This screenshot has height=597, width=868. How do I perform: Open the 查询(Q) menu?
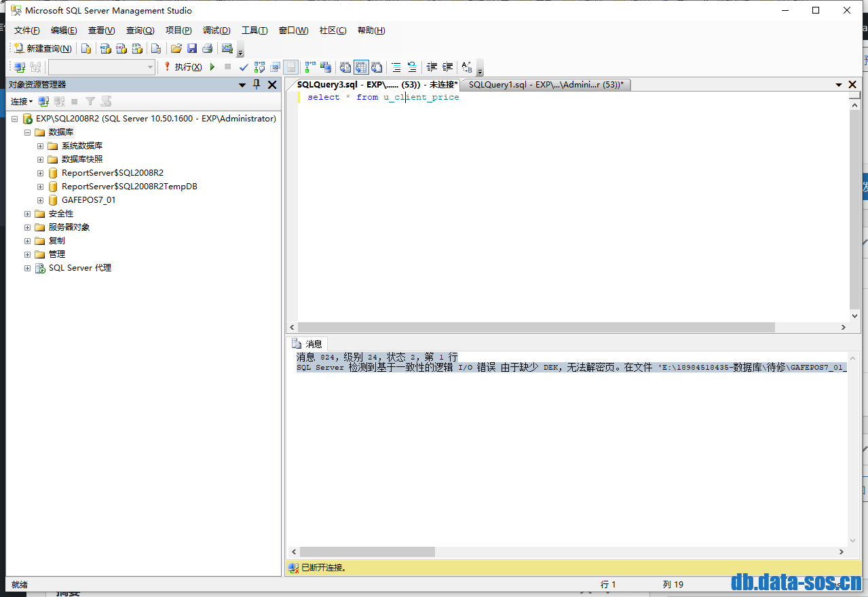coord(139,30)
